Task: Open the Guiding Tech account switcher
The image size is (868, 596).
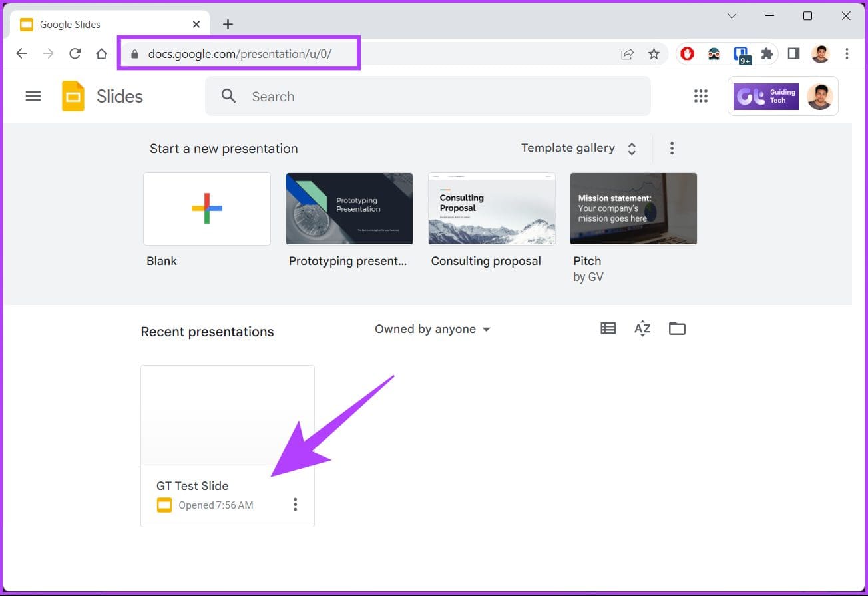Action: (x=783, y=96)
